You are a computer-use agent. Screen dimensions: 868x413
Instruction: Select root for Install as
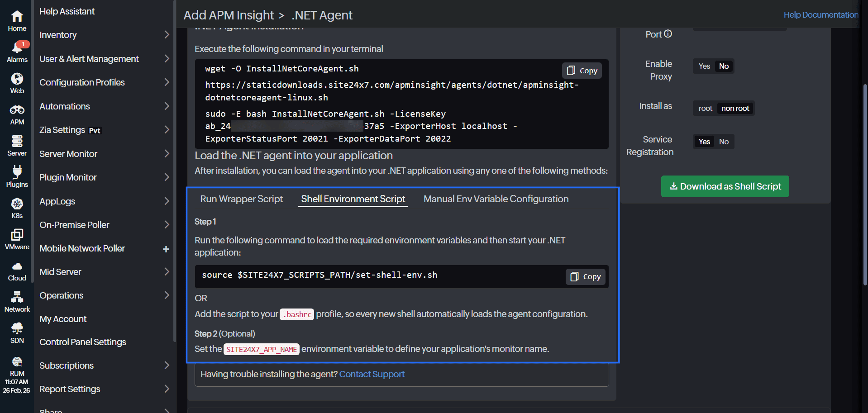tap(705, 108)
